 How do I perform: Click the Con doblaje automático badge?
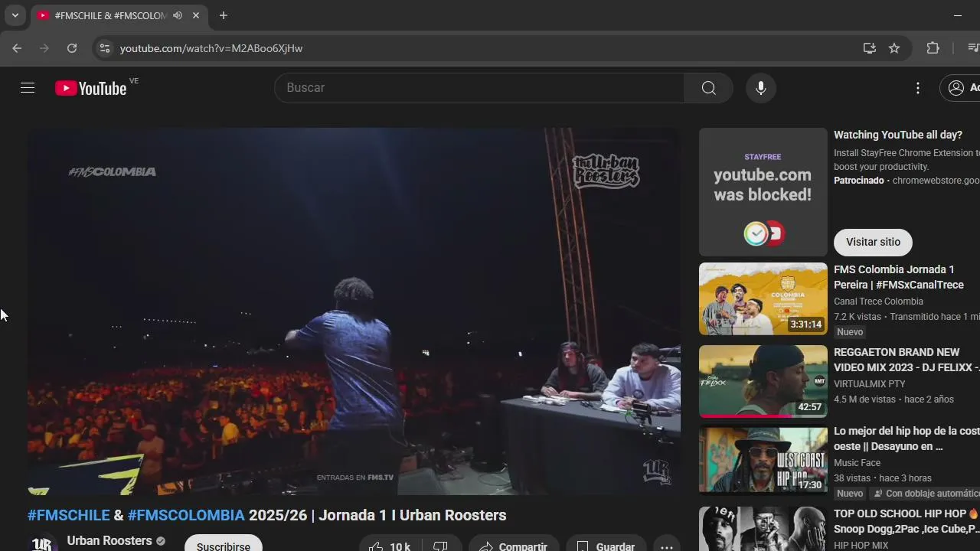(x=926, y=494)
